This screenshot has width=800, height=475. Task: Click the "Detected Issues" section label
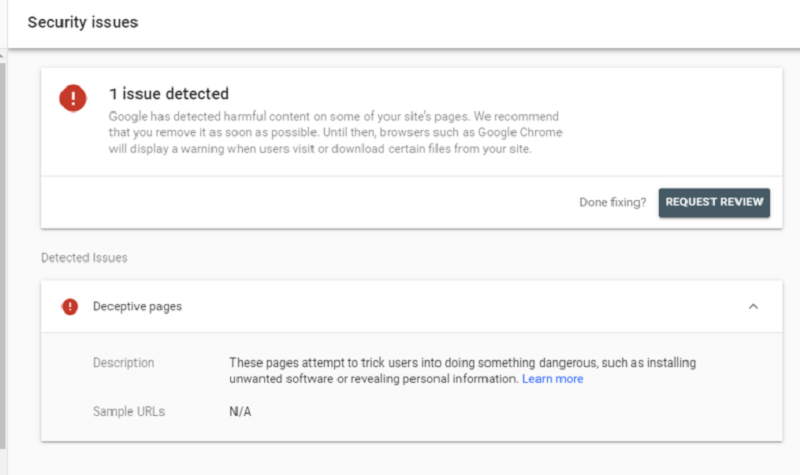[x=84, y=257]
